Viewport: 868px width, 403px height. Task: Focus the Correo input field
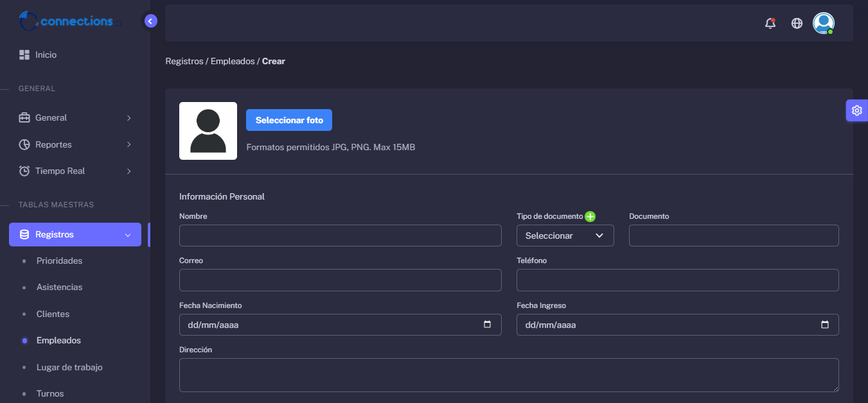pos(341,280)
